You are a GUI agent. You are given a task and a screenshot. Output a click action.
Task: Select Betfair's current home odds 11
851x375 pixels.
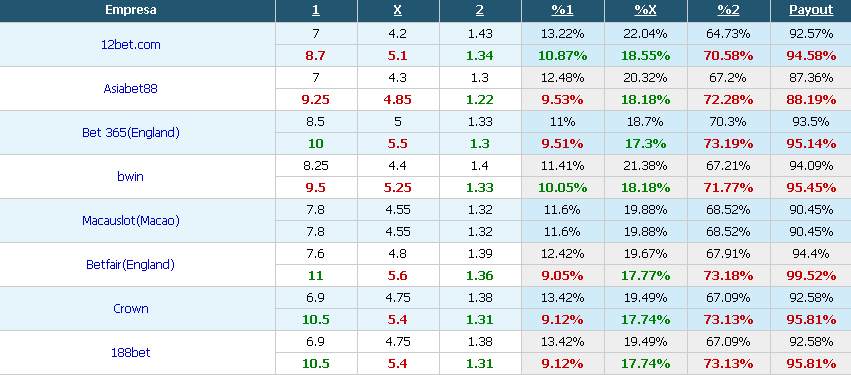pyautogui.click(x=316, y=276)
